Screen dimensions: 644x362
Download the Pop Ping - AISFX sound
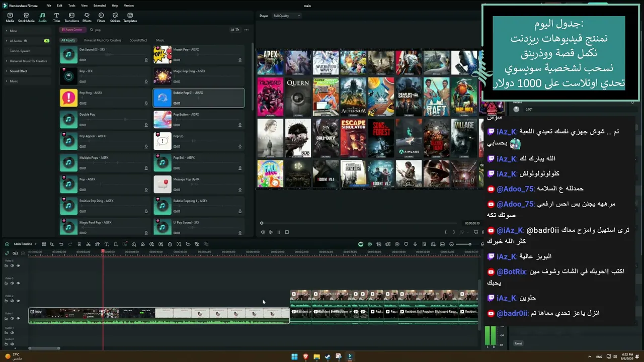click(x=146, y=104)
